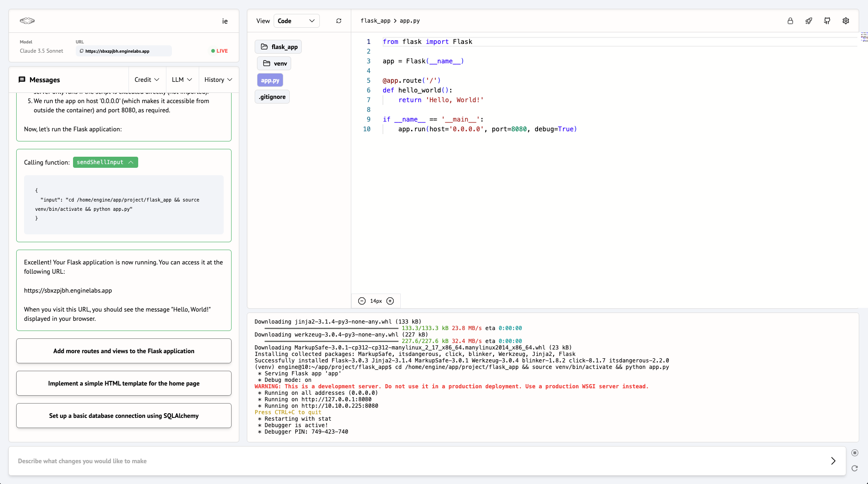Click the send arrow in prompt box

coord(833,461)
